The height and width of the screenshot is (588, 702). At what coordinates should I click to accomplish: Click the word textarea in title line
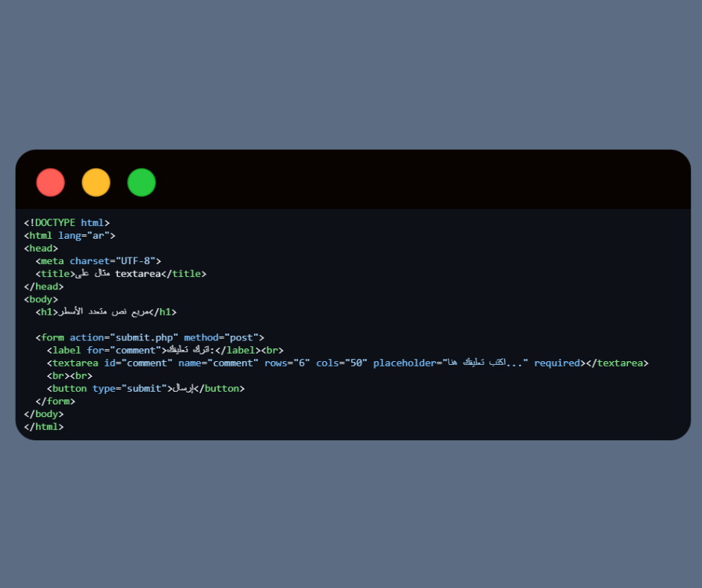pyautogui.click(x=138, y=274)
